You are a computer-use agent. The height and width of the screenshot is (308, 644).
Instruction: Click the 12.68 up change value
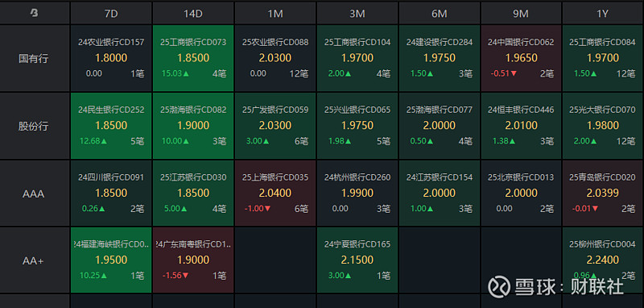click(93, 141)
